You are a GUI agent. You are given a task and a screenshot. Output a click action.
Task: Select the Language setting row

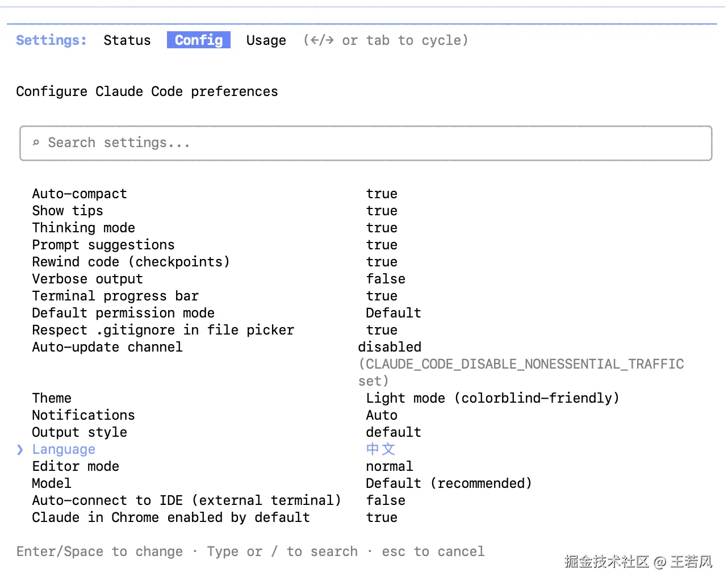tap(64, 449)
